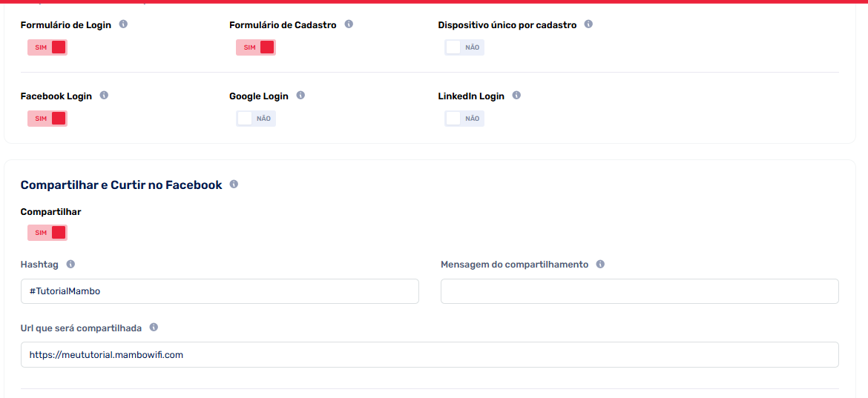Click info icon next to Formulário de Login
Viewport: 868px width, 398px height.
[x=123, y=24]
